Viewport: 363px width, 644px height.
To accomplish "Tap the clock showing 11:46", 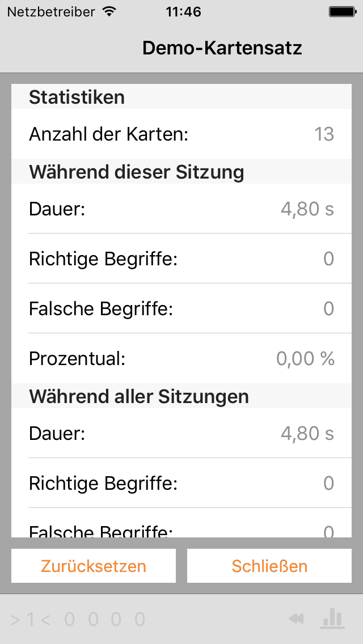I will click(183, 12).
